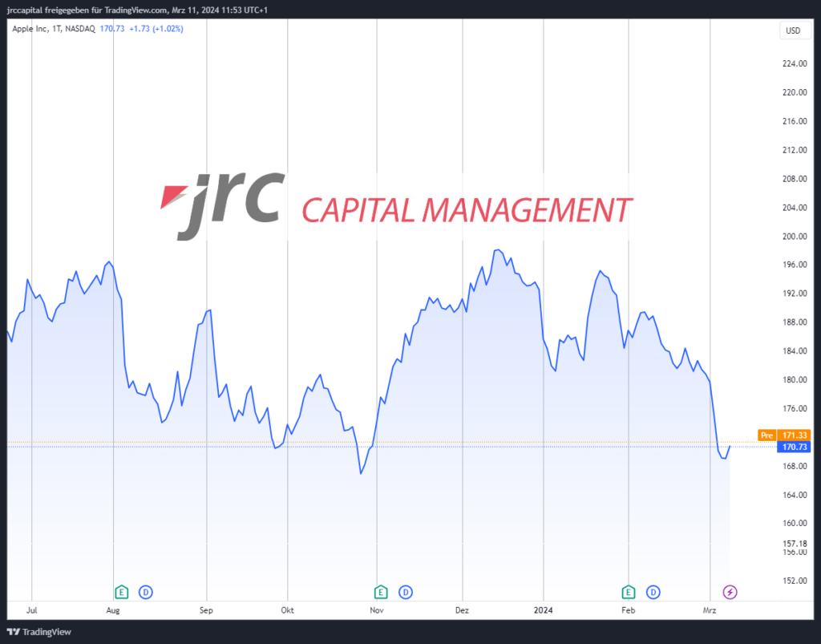Click the dividend D icon near August
The image size is (821, 644).
click(146, 592)
